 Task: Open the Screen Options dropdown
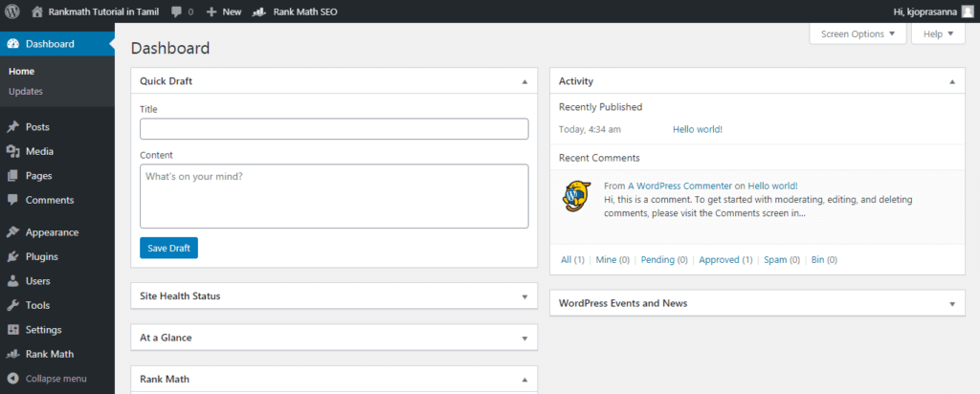tap(857, 34)
